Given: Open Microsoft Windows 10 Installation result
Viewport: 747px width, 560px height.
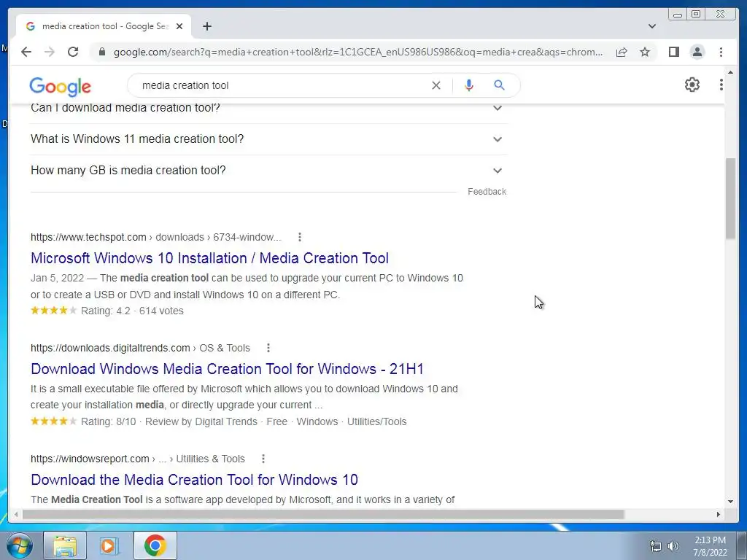Looking at the screenshot, I should [x=209, y=258].
